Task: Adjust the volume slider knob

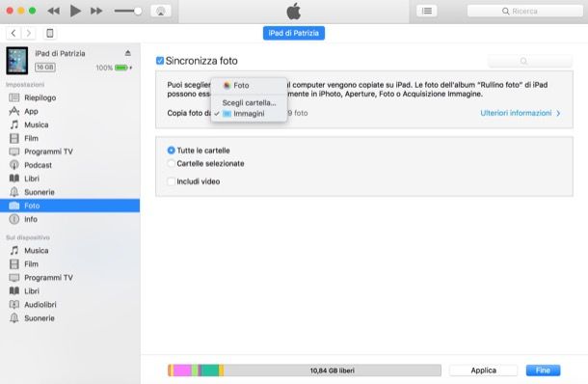Action: click(138, 11)
